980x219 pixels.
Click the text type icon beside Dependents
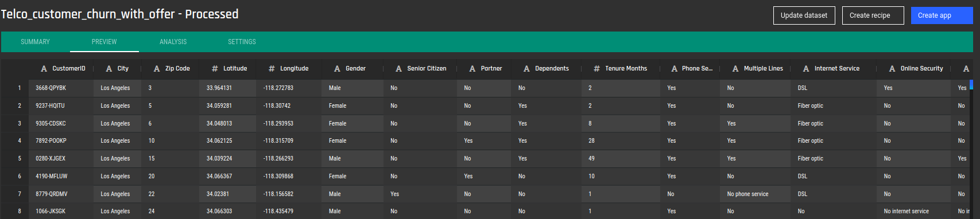(526, 69)
